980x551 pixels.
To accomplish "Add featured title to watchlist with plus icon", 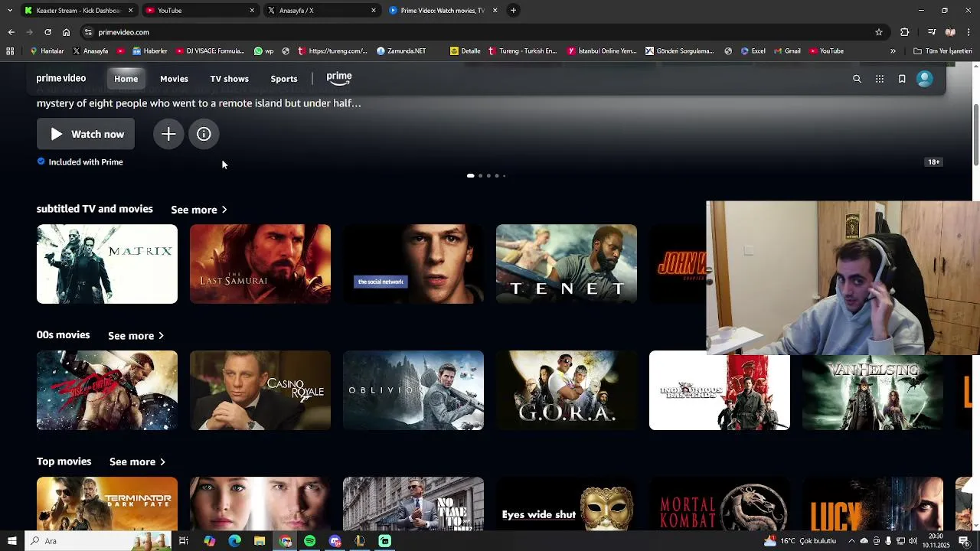I will tap(168, 134).
